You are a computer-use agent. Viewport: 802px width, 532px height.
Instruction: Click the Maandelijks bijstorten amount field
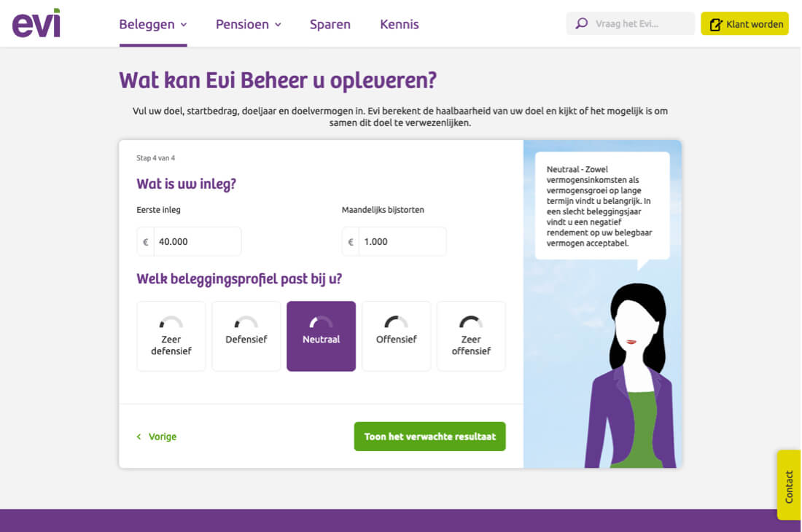click(394, 242)
